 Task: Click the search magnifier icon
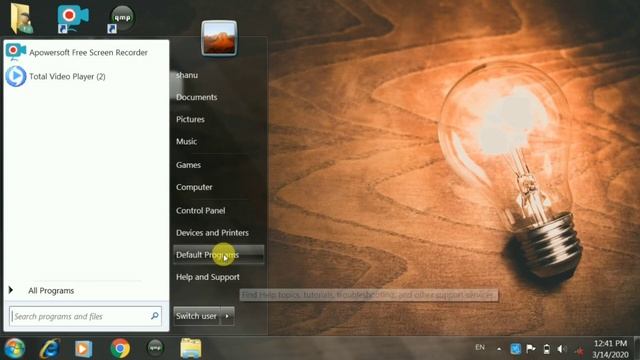tap(154, 316)
